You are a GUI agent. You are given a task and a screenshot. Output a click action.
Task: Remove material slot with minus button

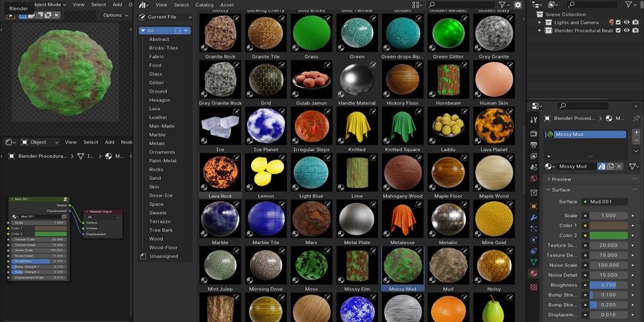click(x=636, y=141)
